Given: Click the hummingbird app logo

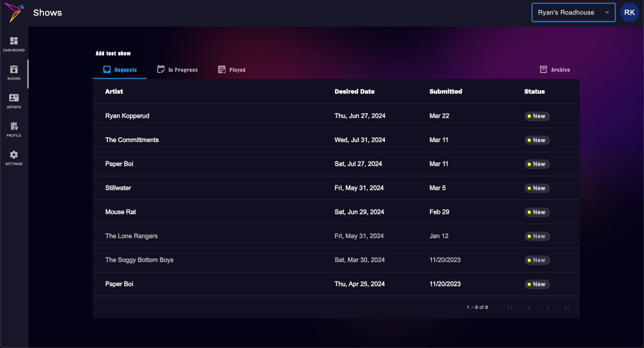Looking at the screenshot, I should [13, 12].
